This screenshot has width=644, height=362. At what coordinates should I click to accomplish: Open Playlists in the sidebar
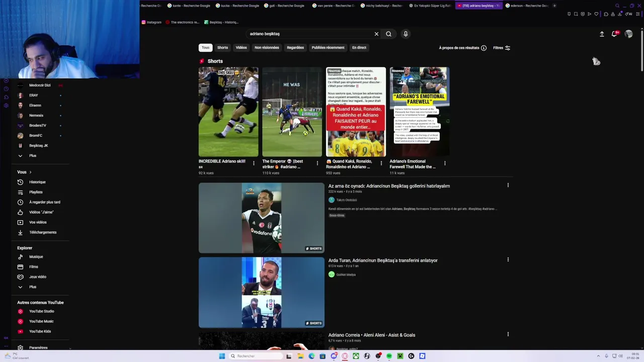36,192
